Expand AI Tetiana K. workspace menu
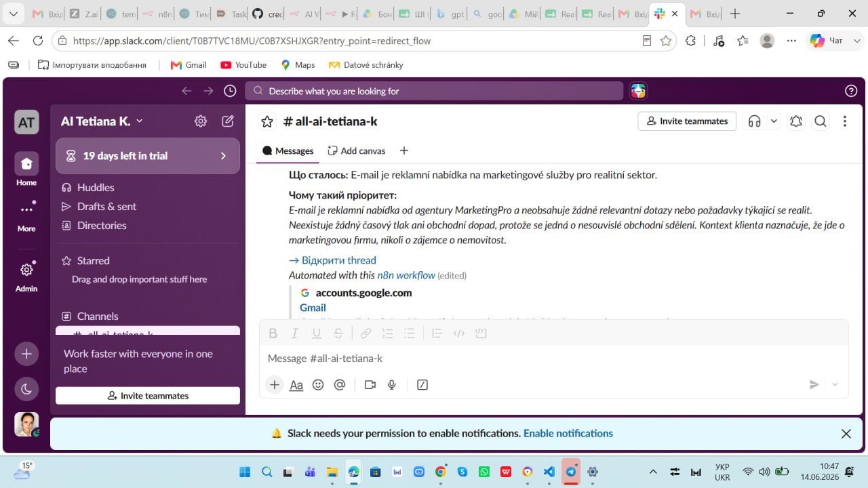 coord(102,121)
